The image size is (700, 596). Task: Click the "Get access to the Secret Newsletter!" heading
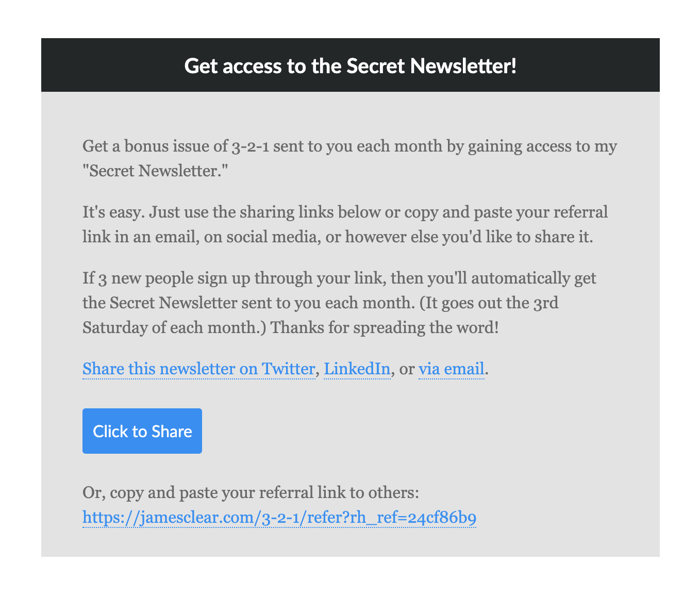[x=351, y=65]
